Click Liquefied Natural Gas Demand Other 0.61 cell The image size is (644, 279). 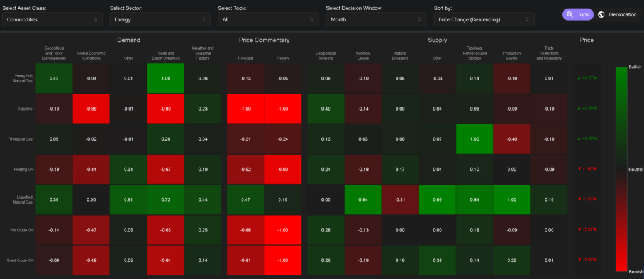point(128,199)
